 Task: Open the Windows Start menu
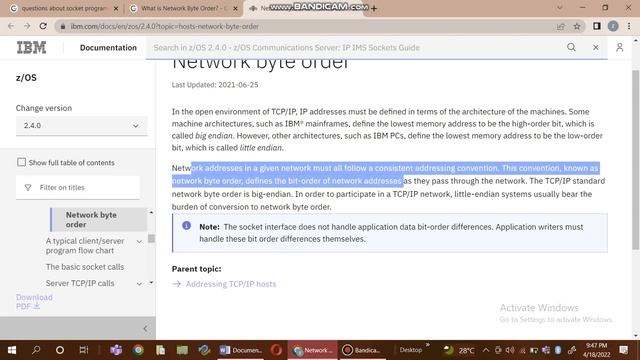click(x=12, y=350)
